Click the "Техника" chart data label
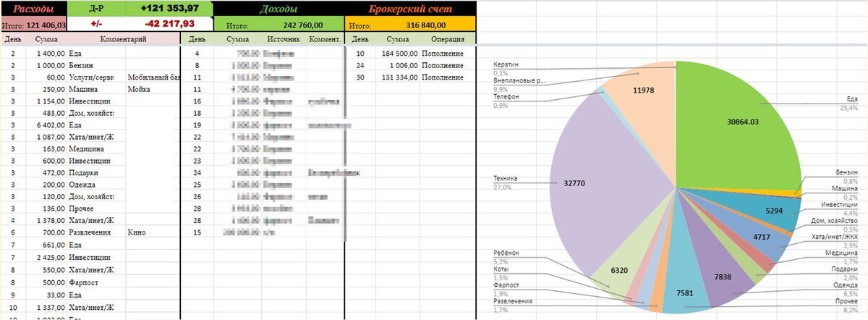Screen dimensions: 868x320 506,177
